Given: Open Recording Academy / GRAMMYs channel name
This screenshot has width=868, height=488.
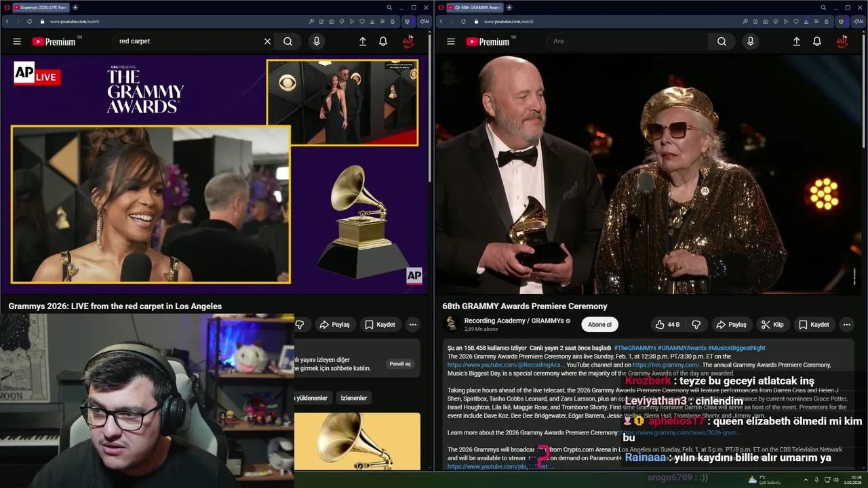Looking at the screenshot, I should (514, 321).
